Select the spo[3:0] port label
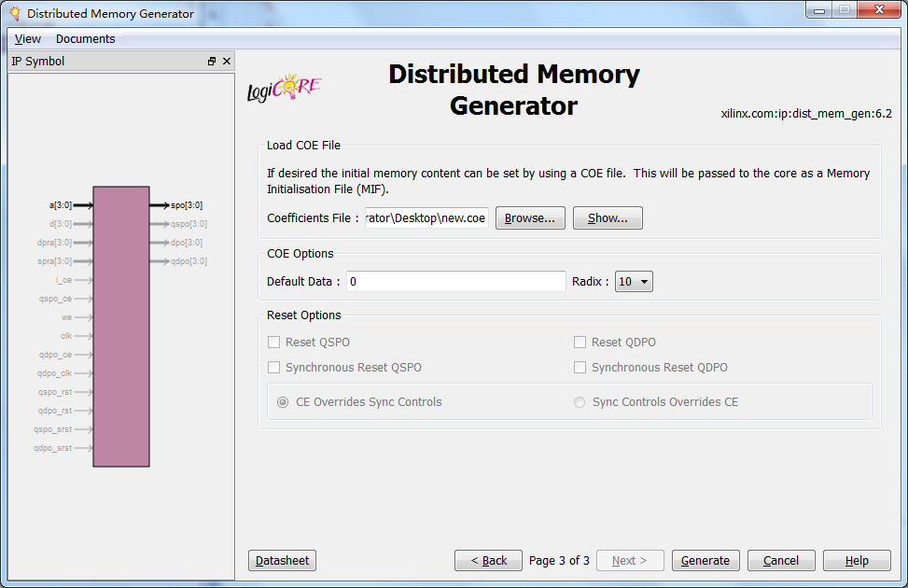 click(187, 205)
